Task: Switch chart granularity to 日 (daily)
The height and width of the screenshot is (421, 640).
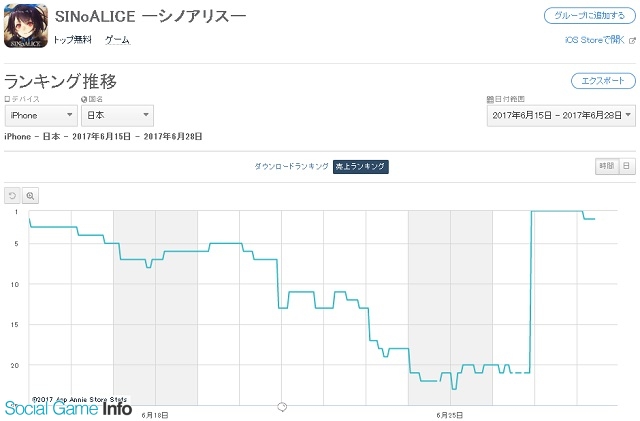Action: pos(627,166)
